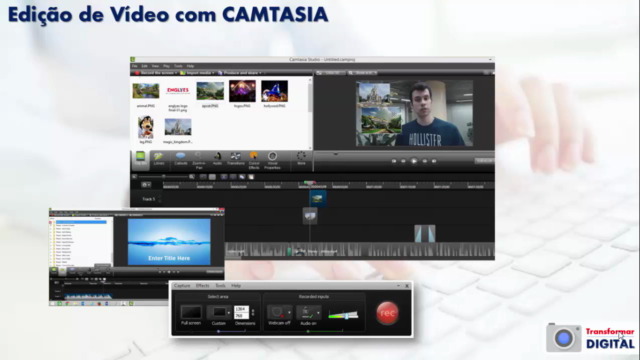
Task: Select the fogos.PNG thumbnail
Action: click(242, 91)
